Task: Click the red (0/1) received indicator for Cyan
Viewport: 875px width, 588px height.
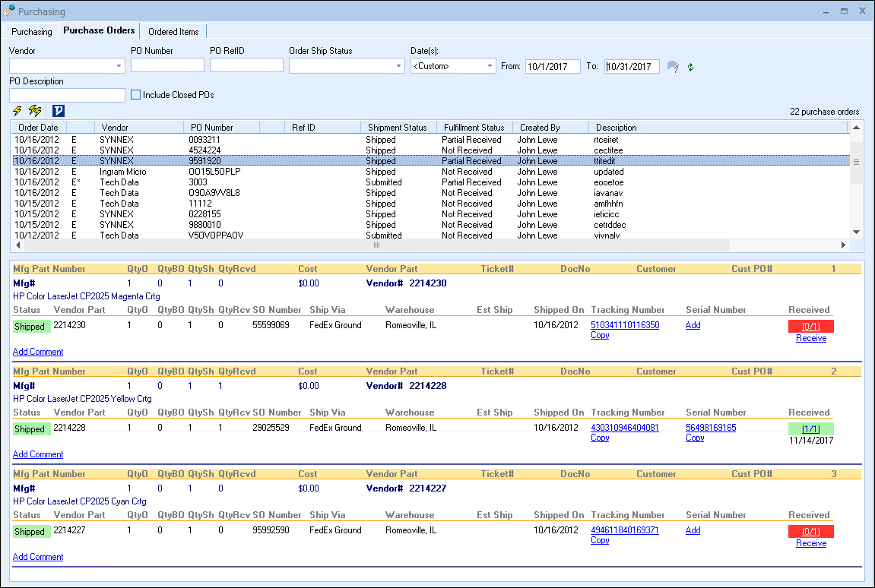Action: tap(810, 532)
